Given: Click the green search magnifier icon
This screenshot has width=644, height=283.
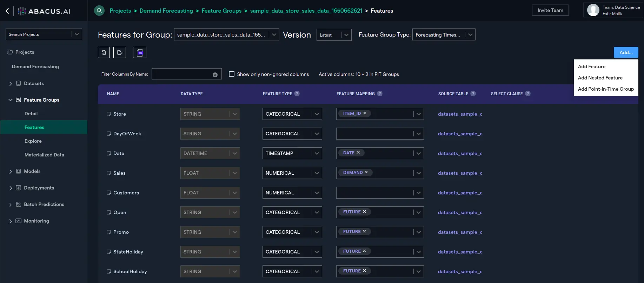Looking at the screenshot, I should [x=99, y=11].
